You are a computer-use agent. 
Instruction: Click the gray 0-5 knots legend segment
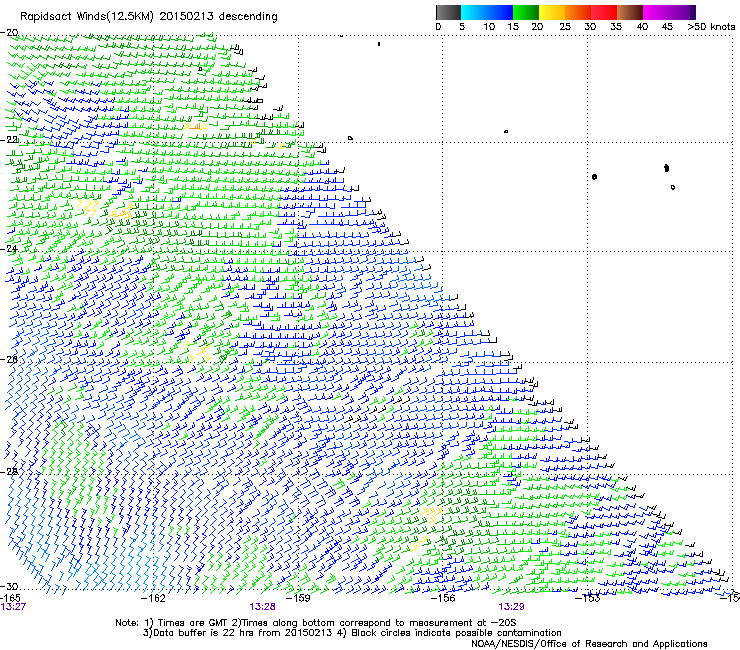pos(449,13)
